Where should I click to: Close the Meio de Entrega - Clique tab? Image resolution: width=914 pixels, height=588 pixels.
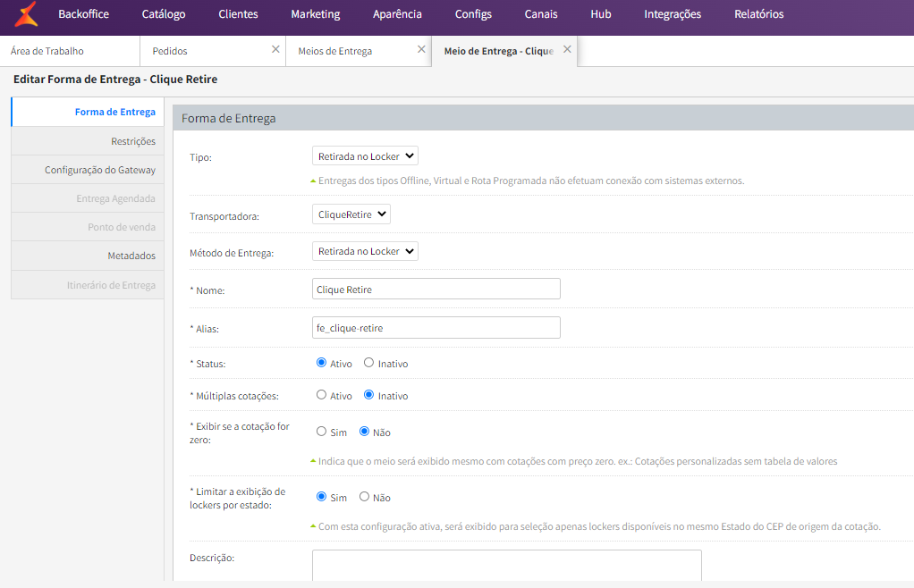(567, 49)
